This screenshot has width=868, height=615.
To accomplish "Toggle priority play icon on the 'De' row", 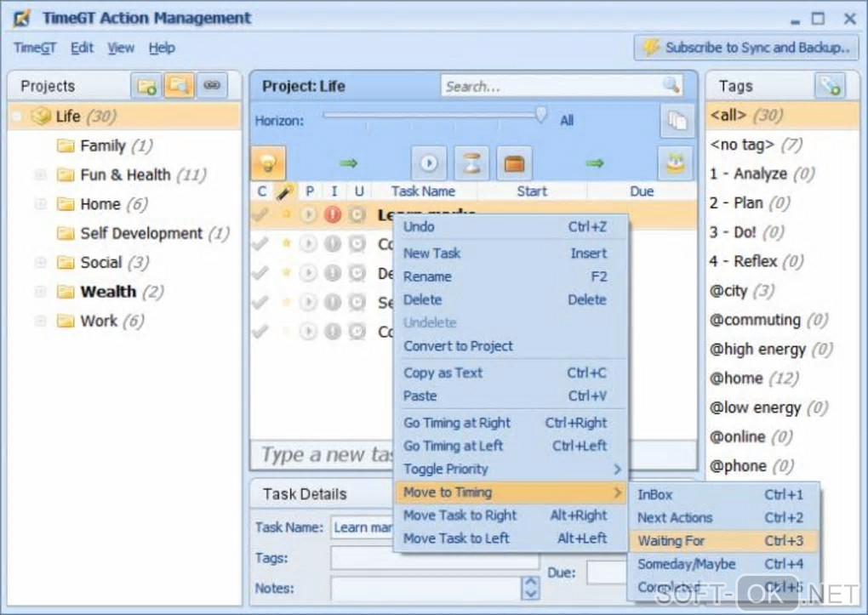I will (x=308, y=273).
